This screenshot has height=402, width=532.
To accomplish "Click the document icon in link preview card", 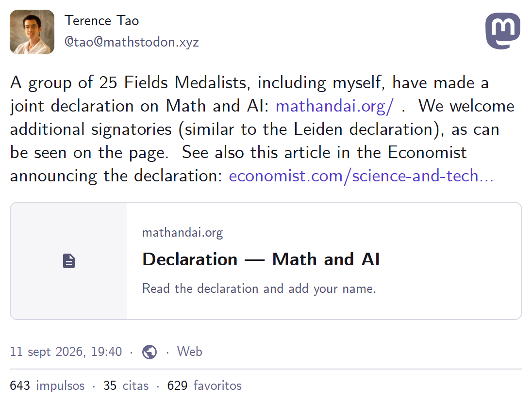I will 69,261.
